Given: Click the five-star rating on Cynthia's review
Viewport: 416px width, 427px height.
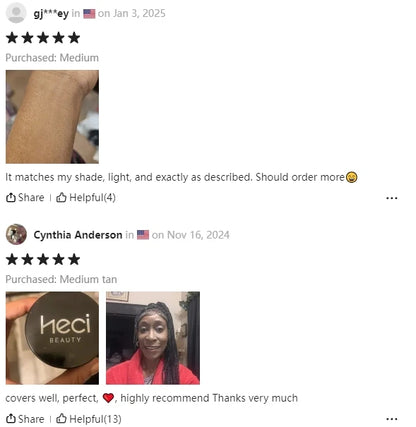Looking at the screenshot, I should coord(43,259).
